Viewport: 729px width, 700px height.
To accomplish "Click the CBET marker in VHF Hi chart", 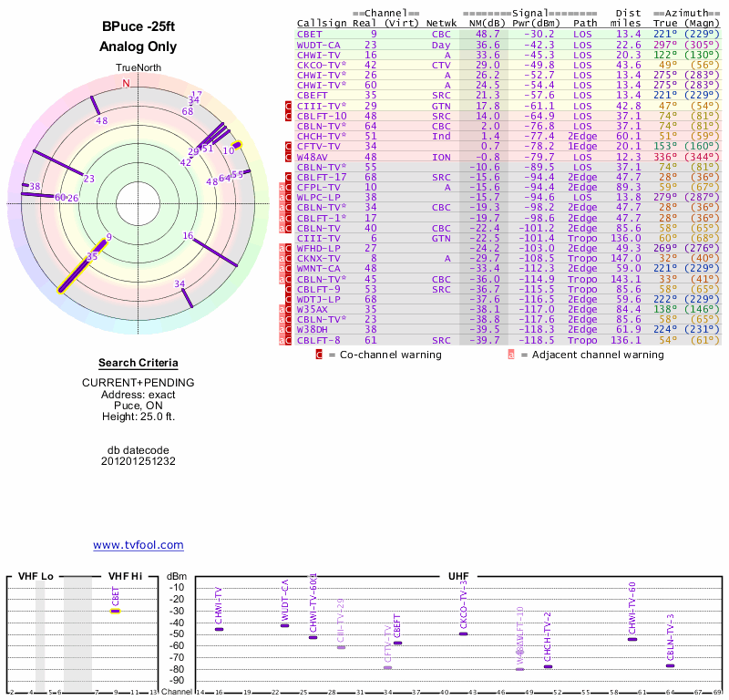I will 115,611.
